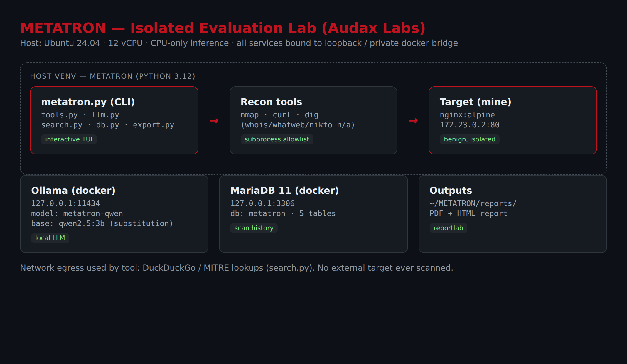627x364 pixels.
Task: Select the Network egress footer note
Action: point(237,268)
